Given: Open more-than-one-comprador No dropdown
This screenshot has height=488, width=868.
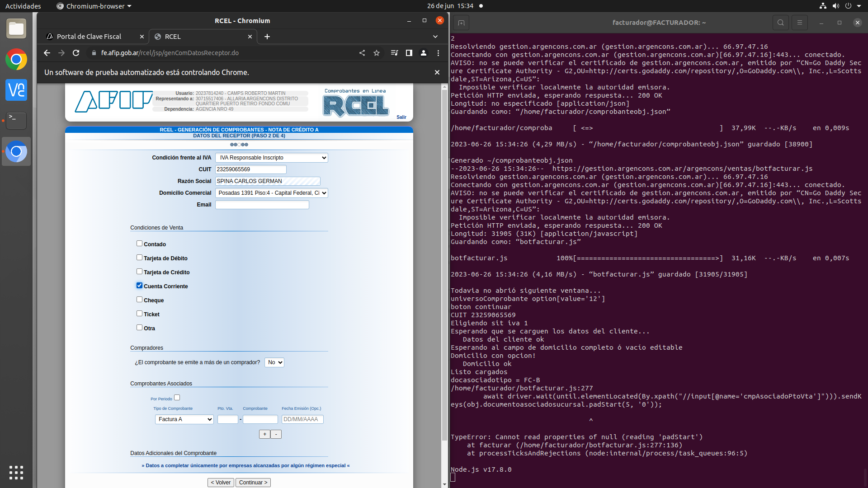Looking at the screenshot, I should coord(274,362).
